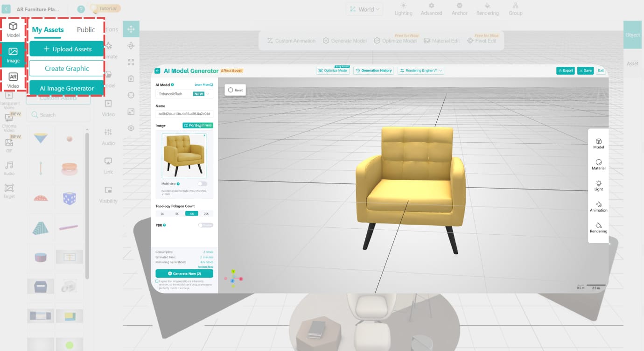
Task: Select 3K topology polygon count
Action: click(x=162, y=213)
